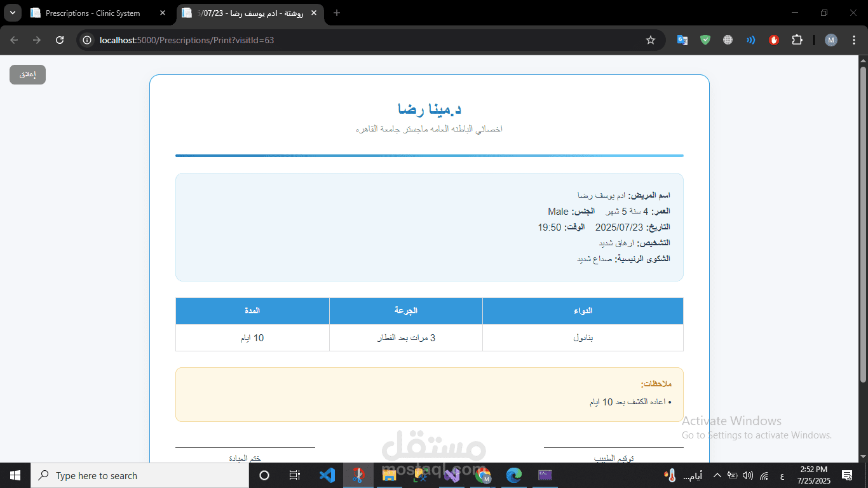Click the بنادول medicine cell

point(583,338)
